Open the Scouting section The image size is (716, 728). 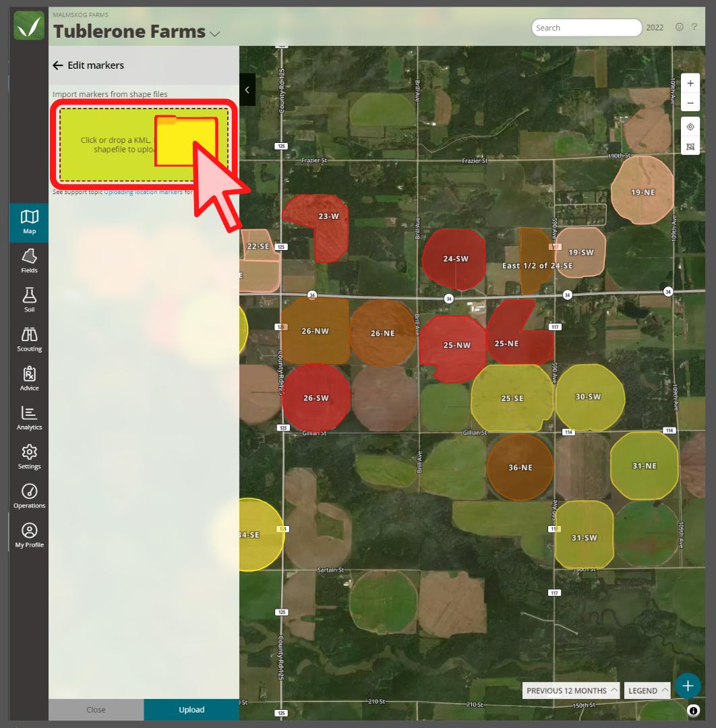(x=29, y=340)
